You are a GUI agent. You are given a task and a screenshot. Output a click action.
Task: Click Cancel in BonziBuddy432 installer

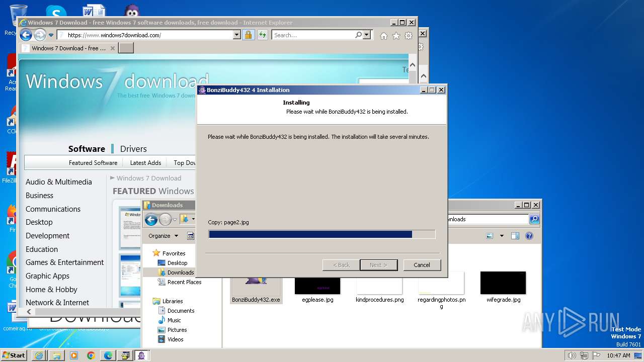422,265
